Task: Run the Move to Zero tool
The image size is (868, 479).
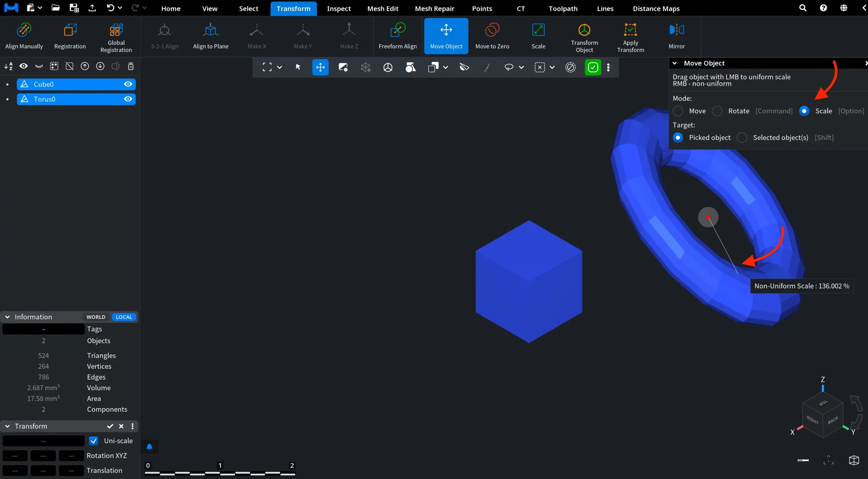Action: point(492,36)
